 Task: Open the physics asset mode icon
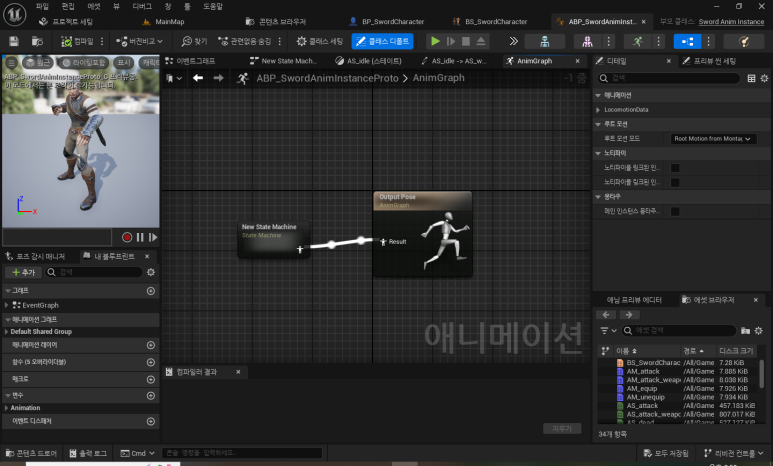pos(744,41)
